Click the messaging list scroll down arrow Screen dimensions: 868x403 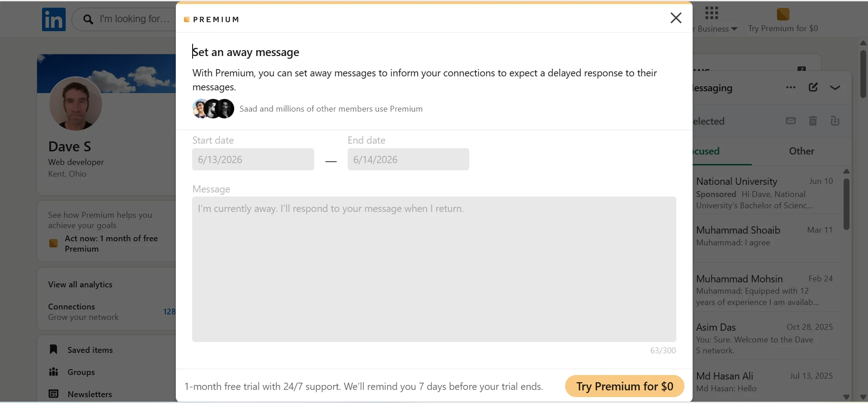pos(846,397)
